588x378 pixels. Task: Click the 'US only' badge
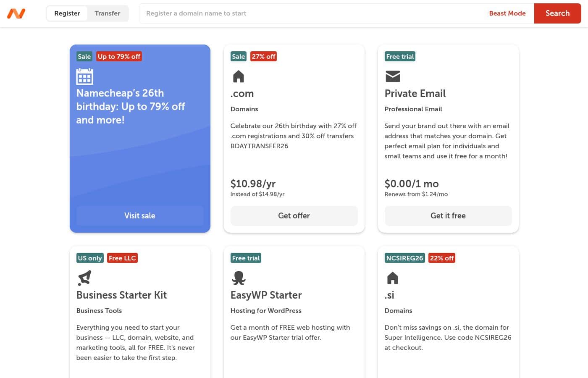pyautogui.click(x=90, y=258)
